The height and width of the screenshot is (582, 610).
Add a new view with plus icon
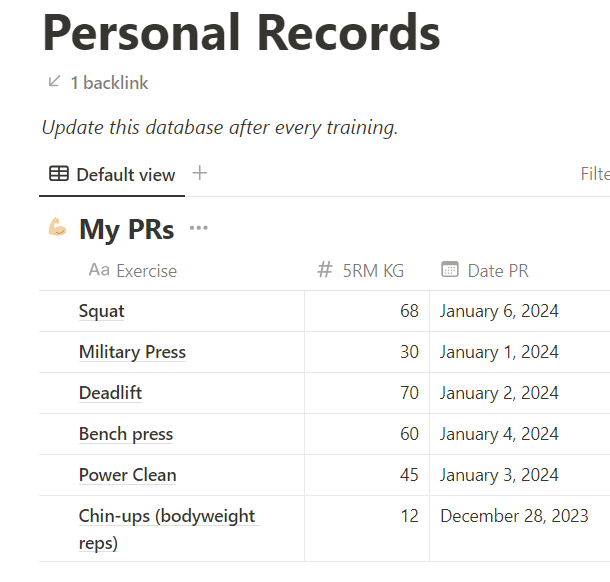[200, 173]
